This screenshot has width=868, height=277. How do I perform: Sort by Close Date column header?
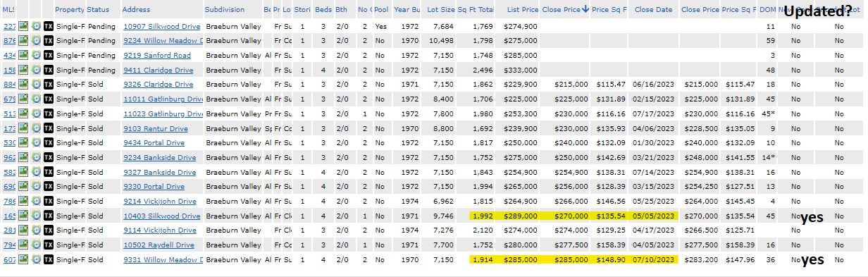653,10
